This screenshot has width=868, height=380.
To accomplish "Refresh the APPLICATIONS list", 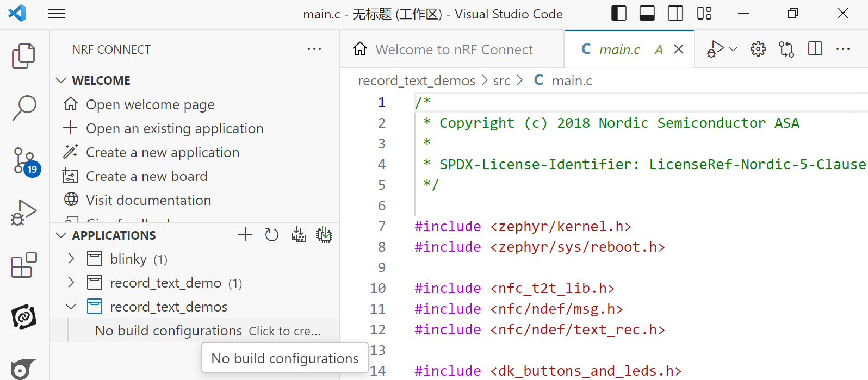I will coord(271,235).
